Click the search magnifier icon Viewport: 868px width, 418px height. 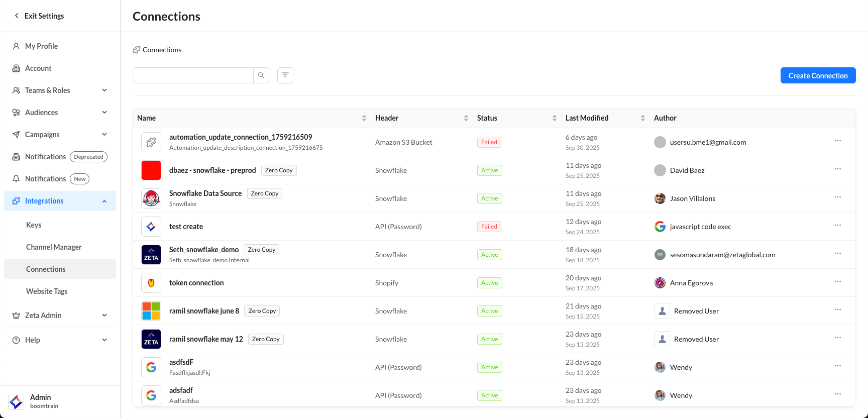click(261, 75)
